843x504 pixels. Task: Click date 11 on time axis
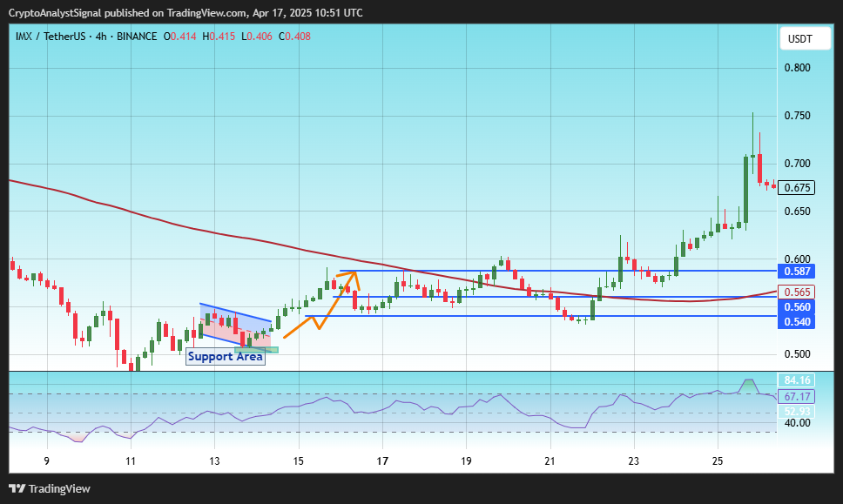pos(131,461)
